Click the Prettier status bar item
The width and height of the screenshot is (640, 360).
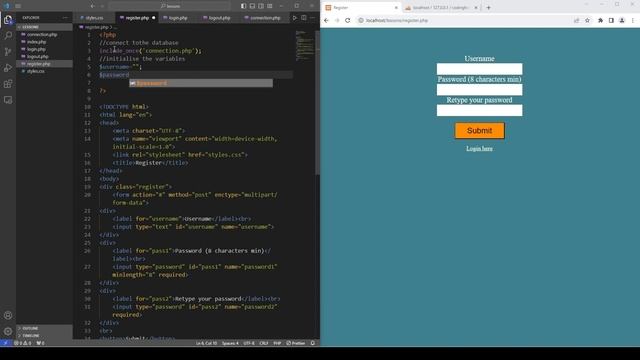click(x=296, y=343)
